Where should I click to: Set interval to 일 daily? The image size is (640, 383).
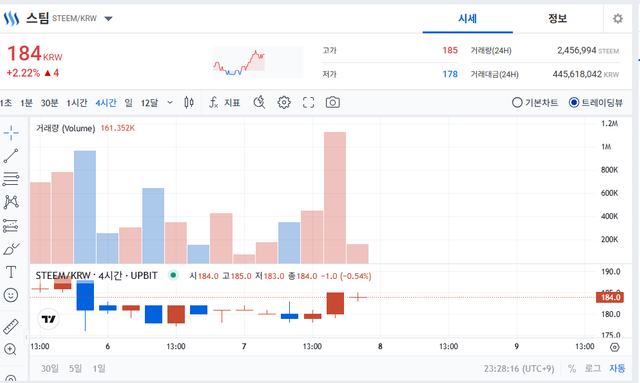(x=129, y=103)
